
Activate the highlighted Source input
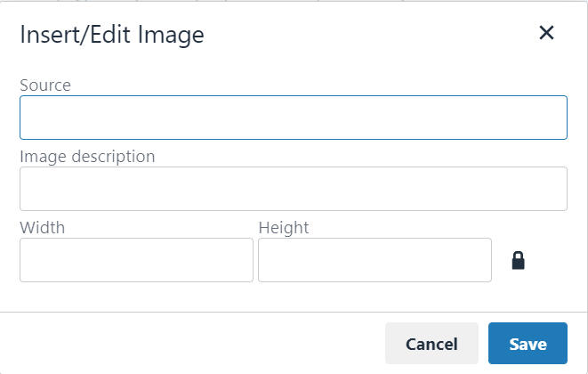[293, 118]
